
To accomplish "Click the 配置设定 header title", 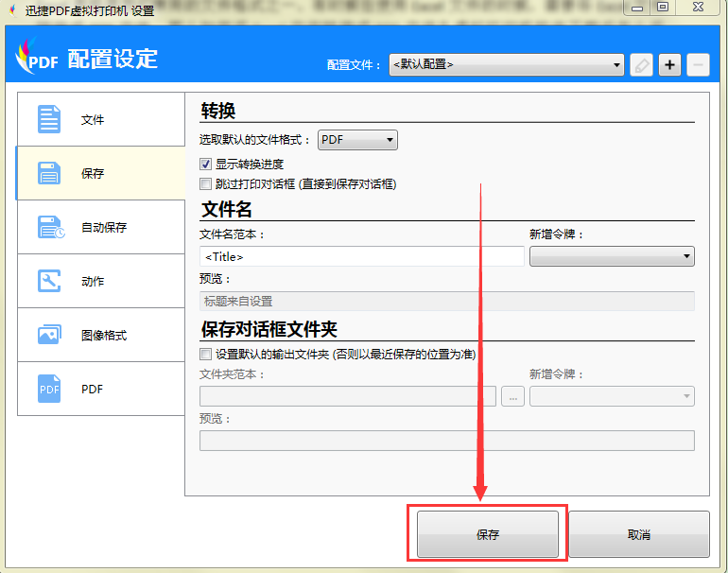I will [113, 59].
